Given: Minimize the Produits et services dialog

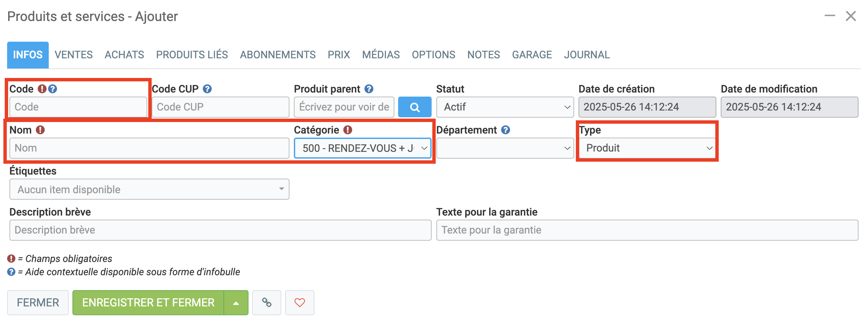Looking at the screenshot, I should 829,16.
